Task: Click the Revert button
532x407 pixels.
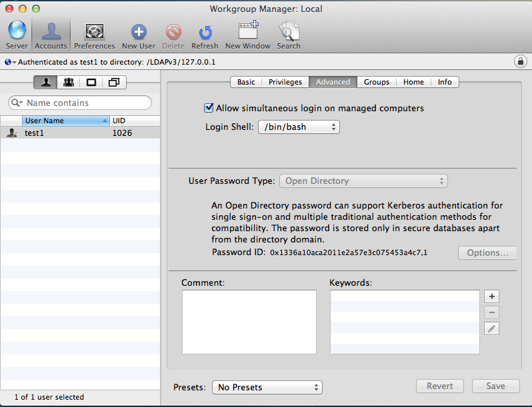Action: [x=440, y=386]
